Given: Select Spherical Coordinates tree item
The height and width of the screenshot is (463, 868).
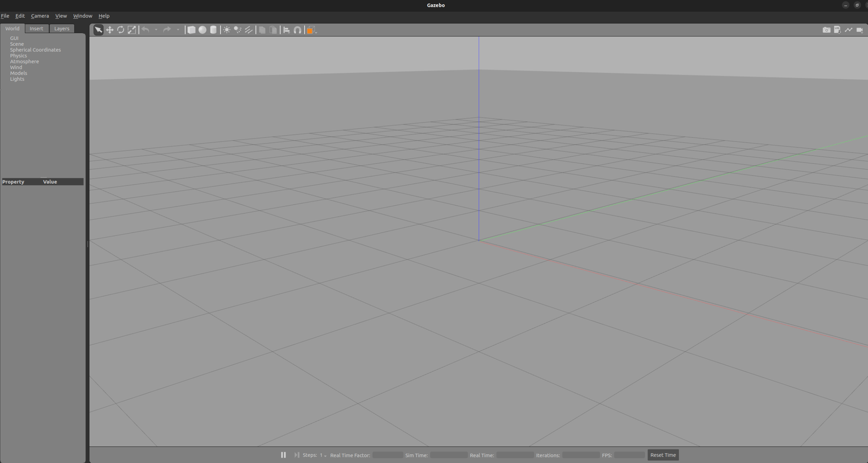Looking at the screenshot, I should click(35, 50).
